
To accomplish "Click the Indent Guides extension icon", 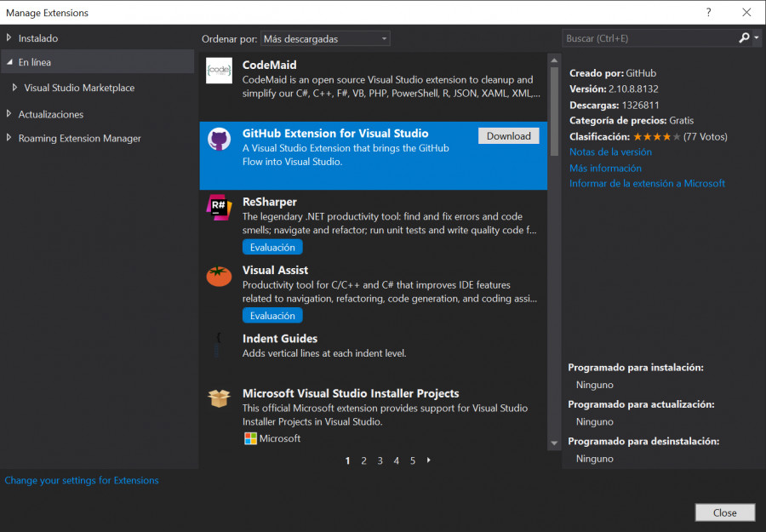I will (219, 345).
